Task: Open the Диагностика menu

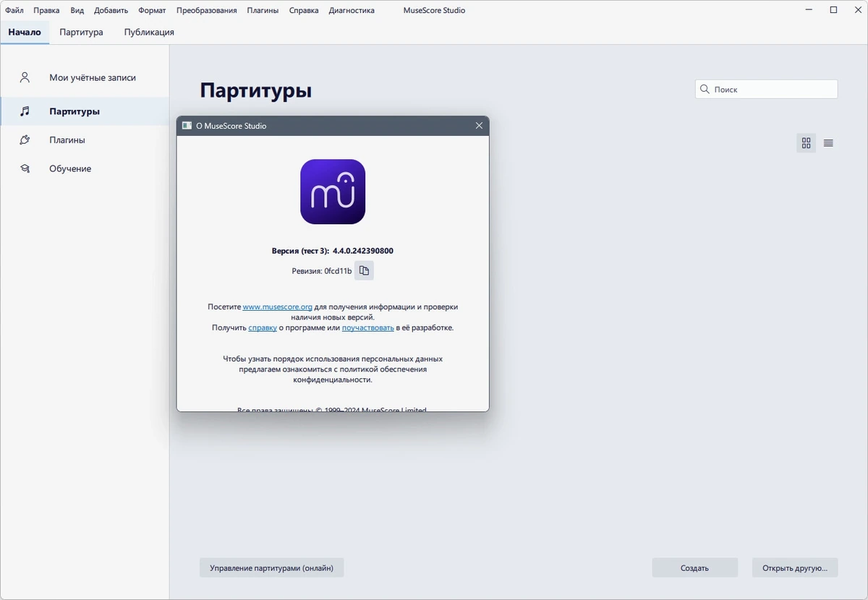Action: pyautogui.click(x=352, y=11)
